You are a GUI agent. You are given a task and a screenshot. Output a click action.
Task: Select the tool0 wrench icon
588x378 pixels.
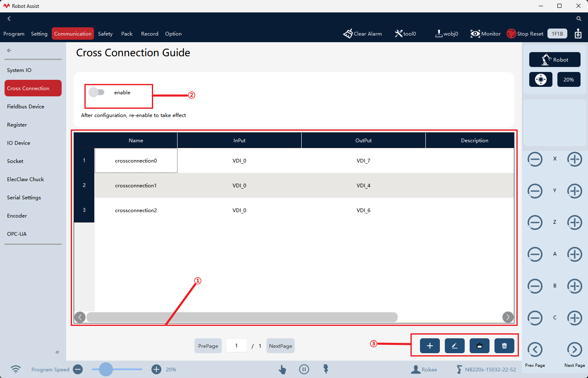398,33
